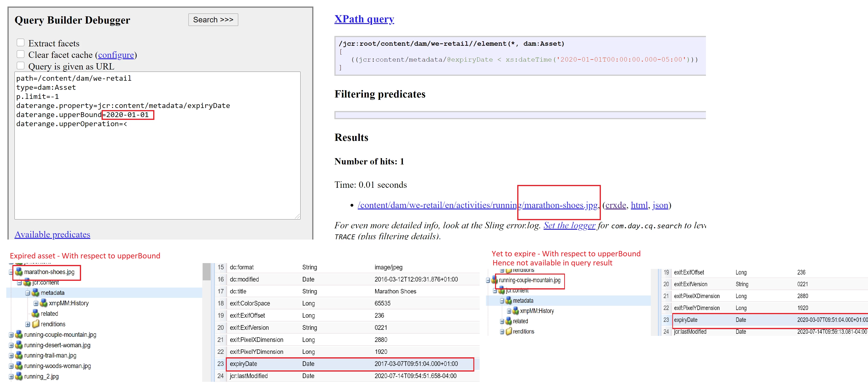Expand renditions folder in left tree
The width and height of the screenshot is (868, 386).
click(x=28, y=324)
